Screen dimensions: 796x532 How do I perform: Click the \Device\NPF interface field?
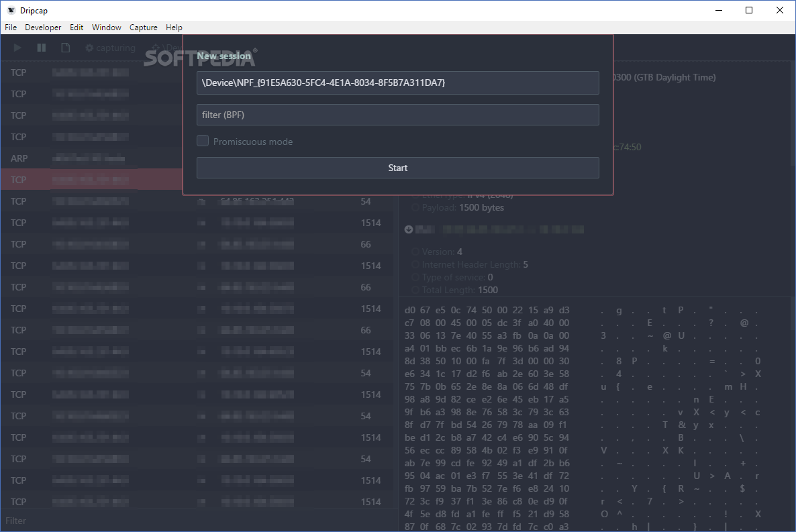(397, 83)
